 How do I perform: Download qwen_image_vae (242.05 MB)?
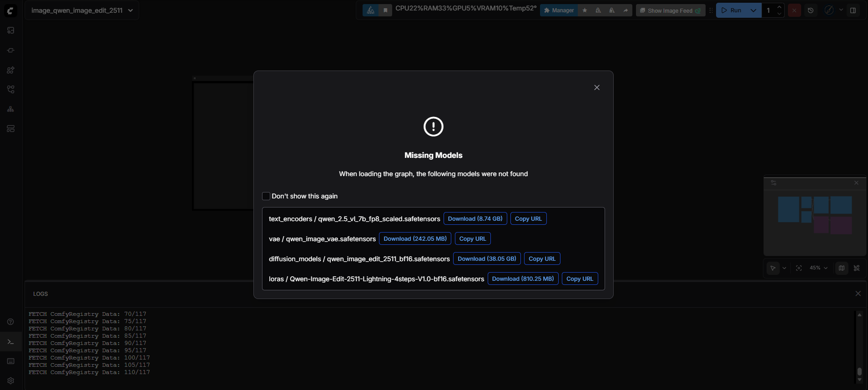click(x=415, y=239)
